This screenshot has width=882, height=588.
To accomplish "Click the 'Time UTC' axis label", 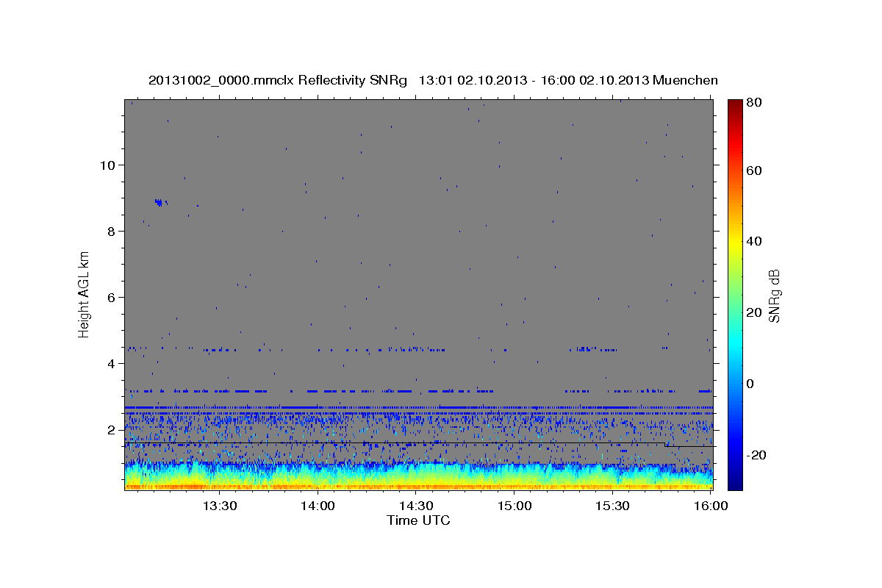I will [418, 520].
